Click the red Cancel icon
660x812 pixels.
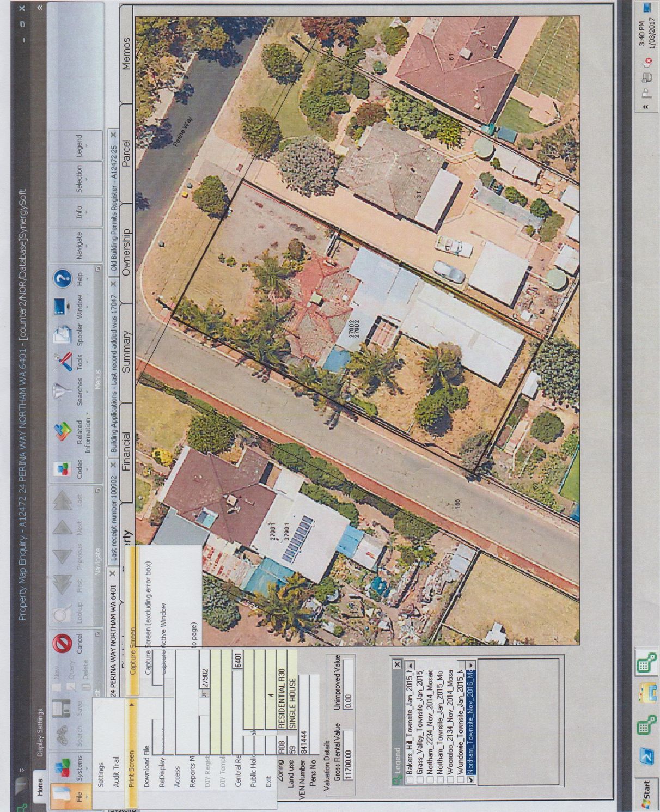[63, 644]
